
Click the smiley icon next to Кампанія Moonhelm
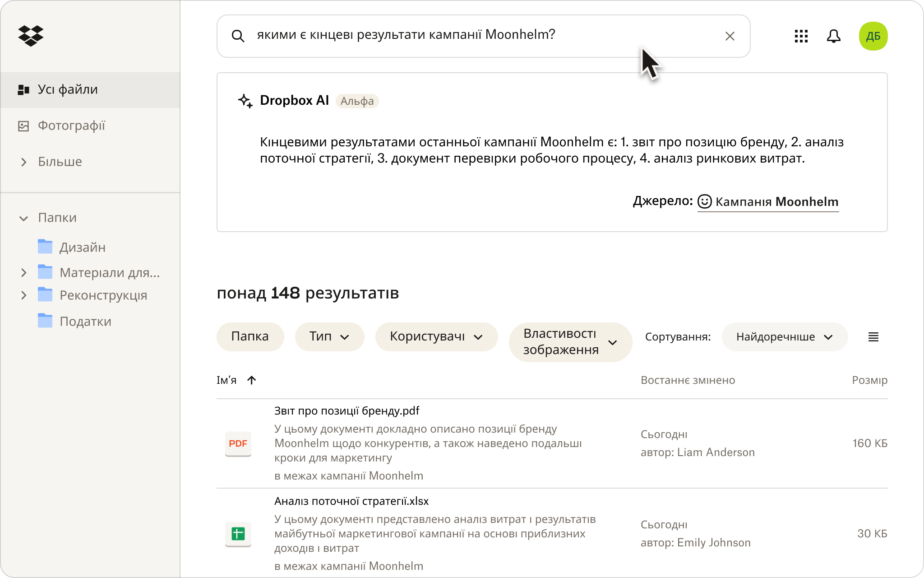tap(705, 201)
